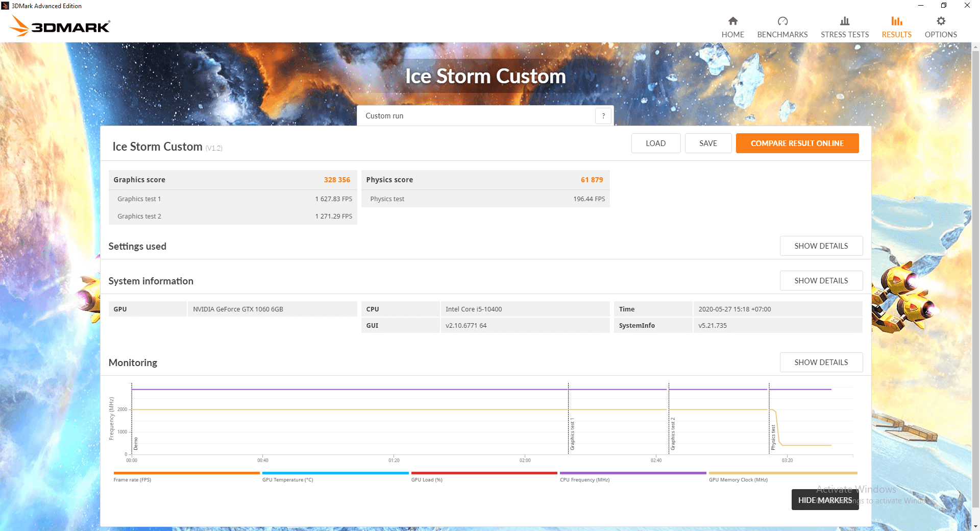This screenshot has width=980, height=531.
Task: Click the NVIDIA GeForce GTX 1060 6GB cell
Action: [272, 309]
